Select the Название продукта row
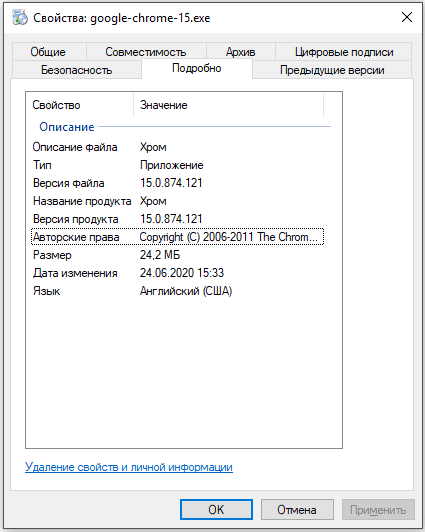Viewport: 425px width, 532px height. (178, 201)
